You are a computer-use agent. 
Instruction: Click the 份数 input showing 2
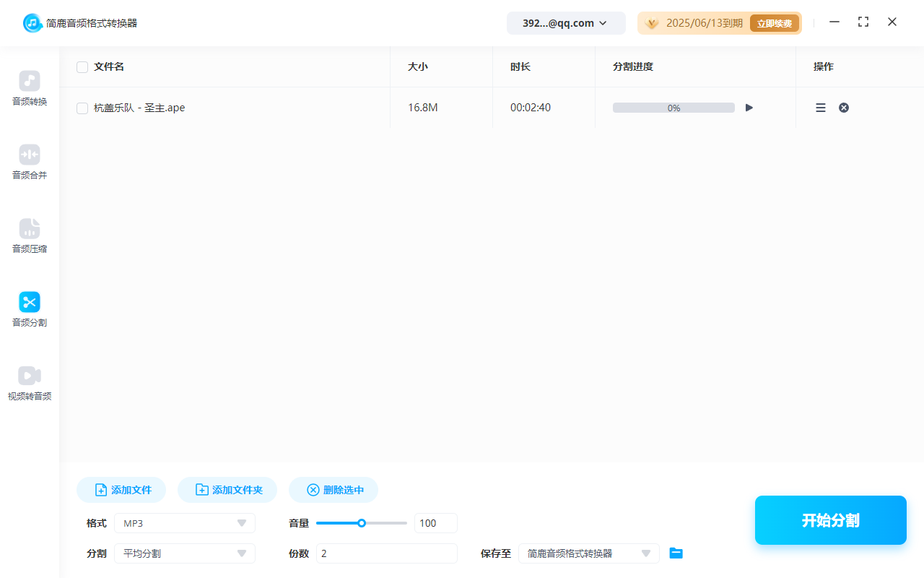pos(386,553)
